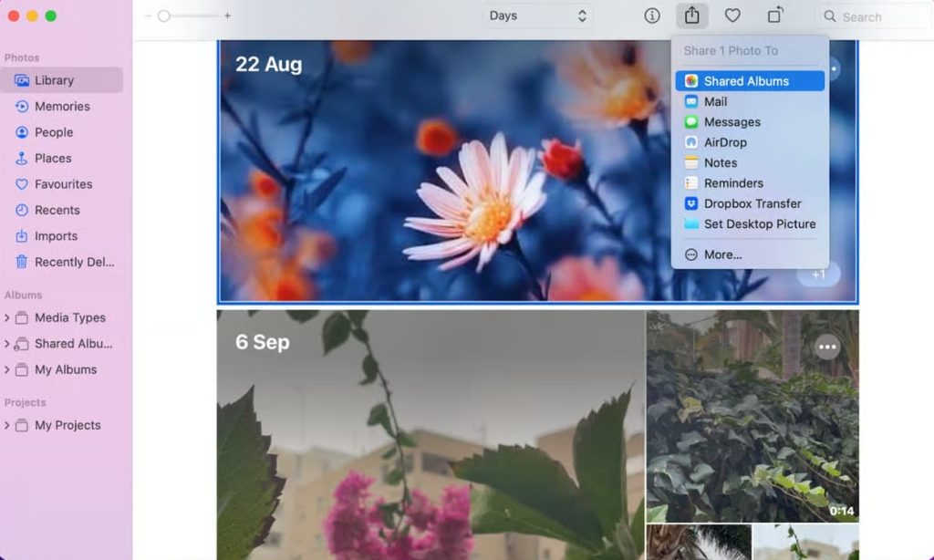This screenshot has height=560, width=934.
Task: Click the Dropbox icon in the share menu
Action: pyautogui.click(x=691, y=203)
